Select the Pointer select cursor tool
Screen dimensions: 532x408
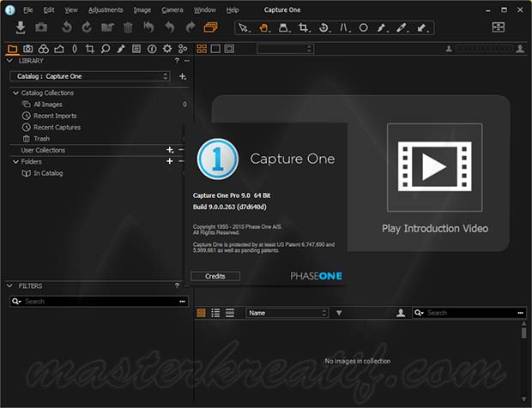244,27
